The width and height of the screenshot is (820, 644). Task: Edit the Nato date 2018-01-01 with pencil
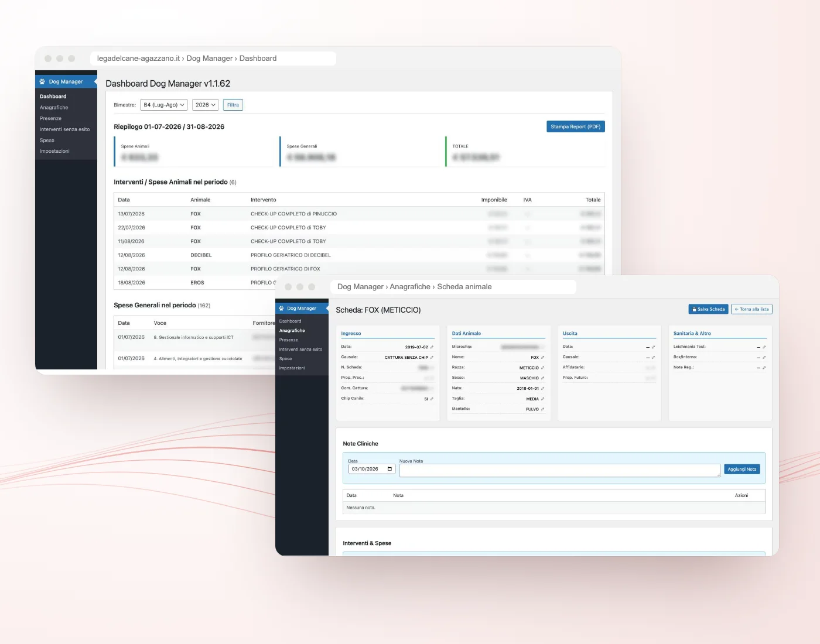542,388
